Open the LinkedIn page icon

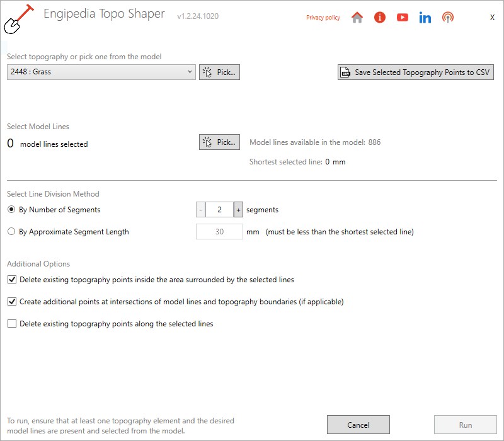tap(425, 18)
